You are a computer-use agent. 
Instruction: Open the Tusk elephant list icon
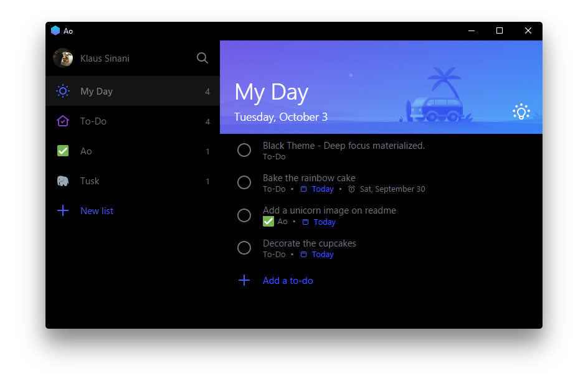click(x=62, y=181)
